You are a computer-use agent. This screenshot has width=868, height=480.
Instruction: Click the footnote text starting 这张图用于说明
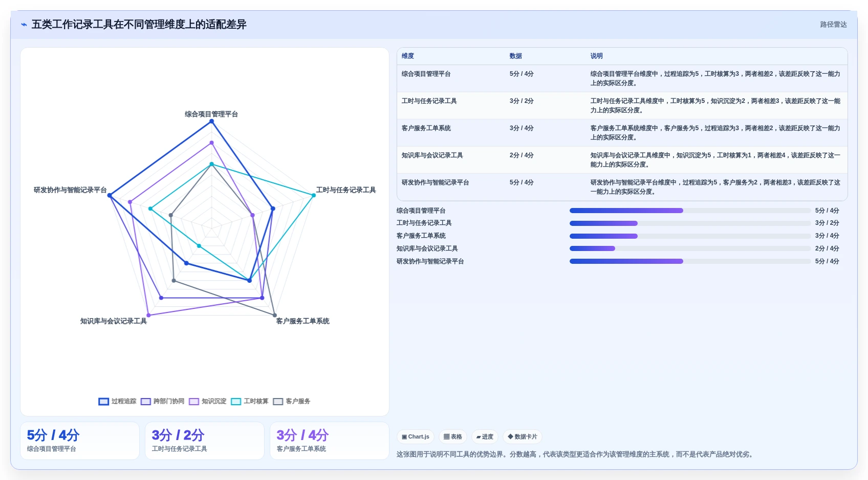coord(575,454)
